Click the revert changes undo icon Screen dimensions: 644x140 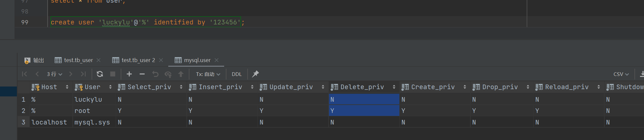[x=155, y=74]
